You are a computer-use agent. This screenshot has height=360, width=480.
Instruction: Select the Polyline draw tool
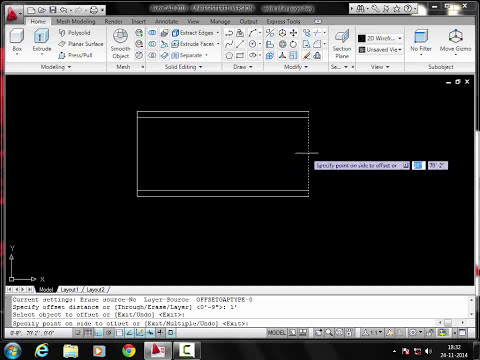(229, 33)
